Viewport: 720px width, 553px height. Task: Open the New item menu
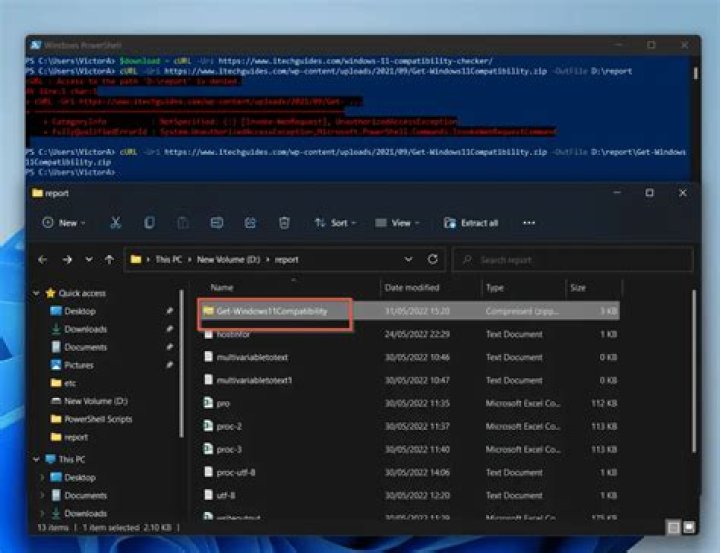point(62,223)
